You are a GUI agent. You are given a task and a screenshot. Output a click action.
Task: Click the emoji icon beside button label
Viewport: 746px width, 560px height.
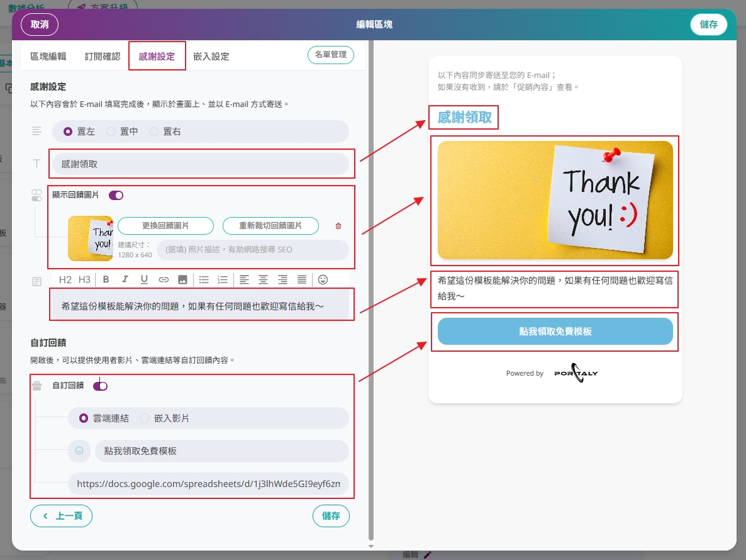click(79, 451)
